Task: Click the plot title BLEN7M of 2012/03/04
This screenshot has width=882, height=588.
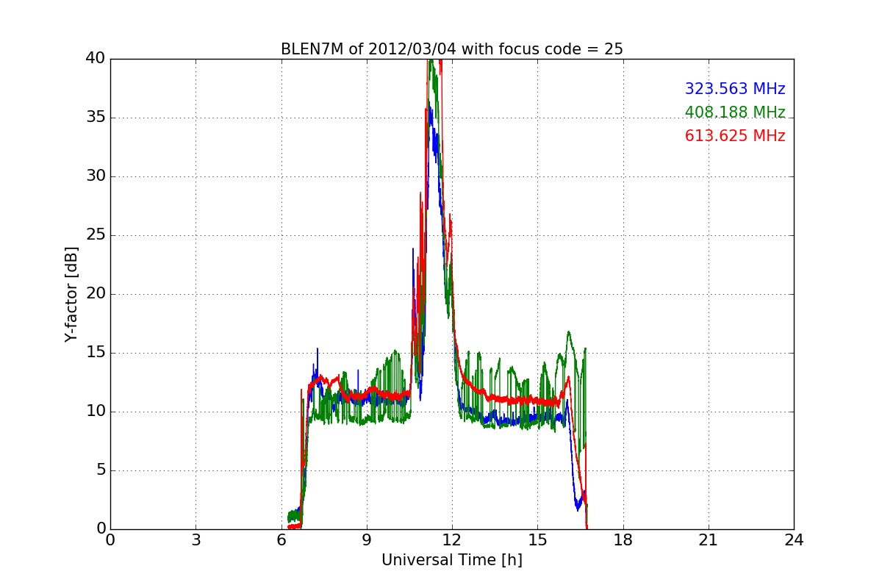Action: click(451, 49)
